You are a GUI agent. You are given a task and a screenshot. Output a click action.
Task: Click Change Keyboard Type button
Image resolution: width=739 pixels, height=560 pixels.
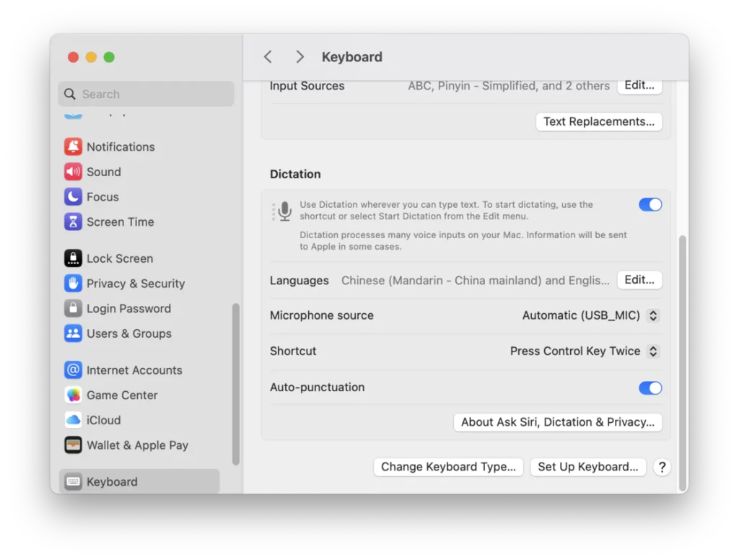point(448,467)
